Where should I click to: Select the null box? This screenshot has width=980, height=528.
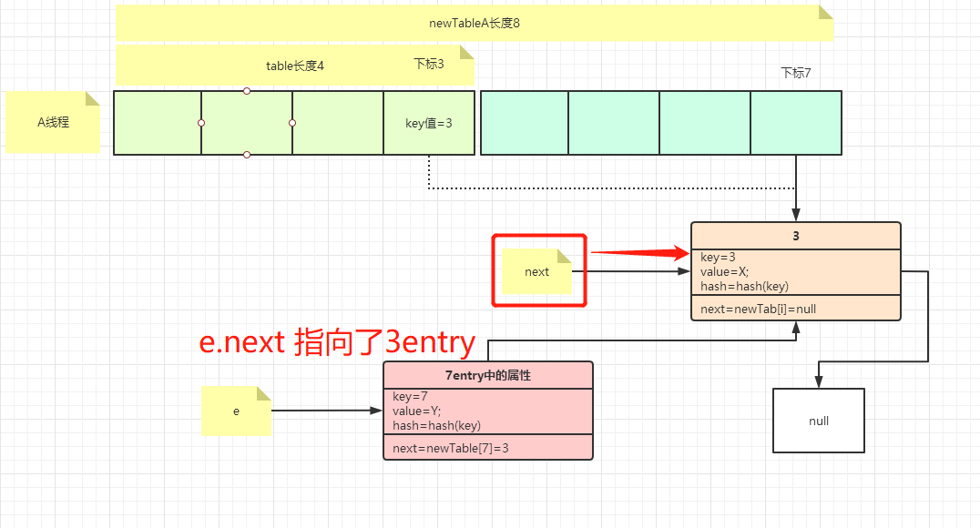pos(817,421)
